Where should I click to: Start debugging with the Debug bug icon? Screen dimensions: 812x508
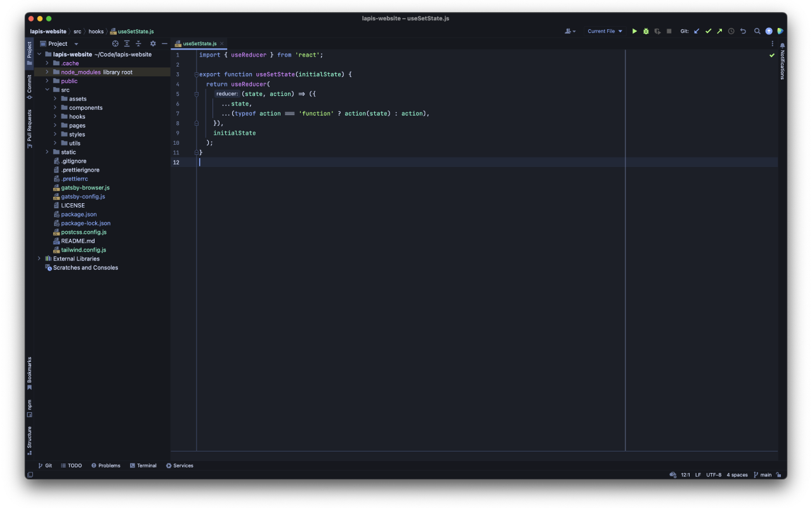pyautogui.click(x=646, y=30)
